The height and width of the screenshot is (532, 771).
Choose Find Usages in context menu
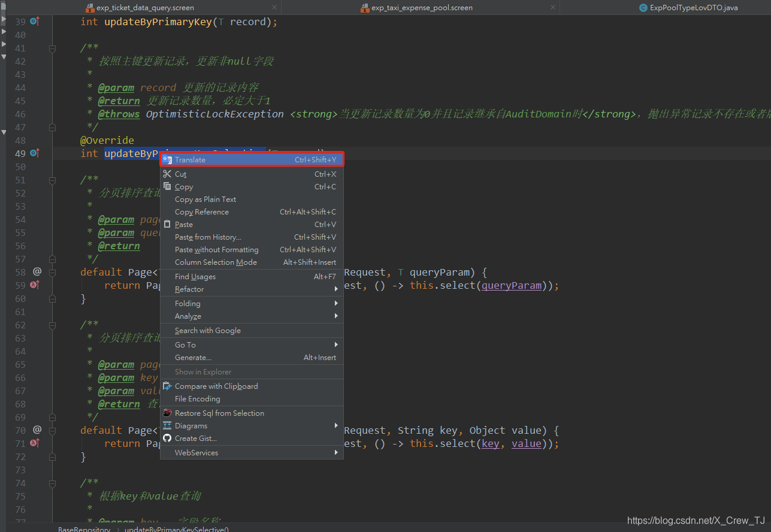point(252,277)
